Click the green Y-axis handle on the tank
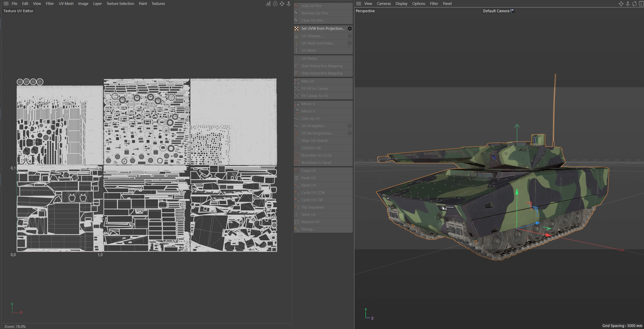The image size is (644, 329). tap(517, 192)
